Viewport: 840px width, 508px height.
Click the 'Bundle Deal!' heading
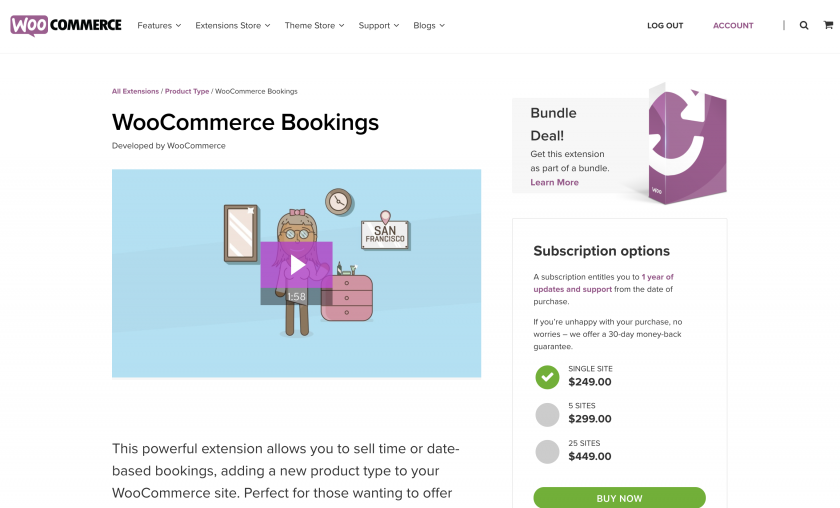tap(553, 124)
